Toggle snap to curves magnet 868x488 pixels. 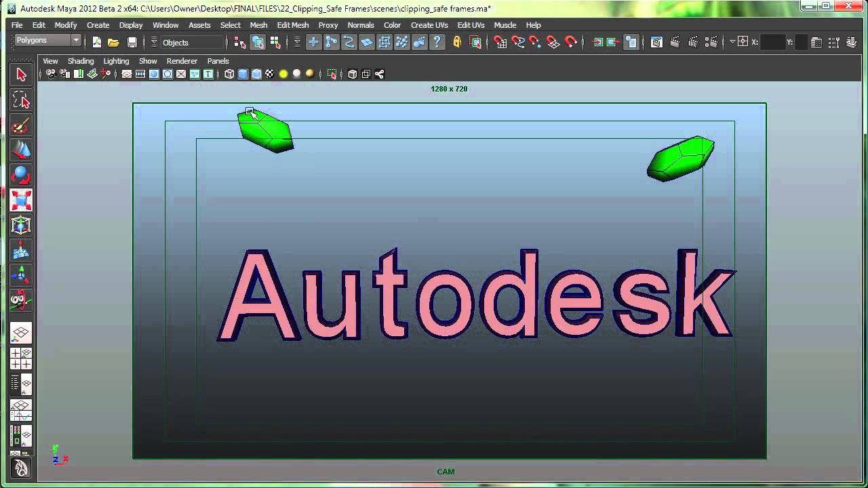pos(518,42)
